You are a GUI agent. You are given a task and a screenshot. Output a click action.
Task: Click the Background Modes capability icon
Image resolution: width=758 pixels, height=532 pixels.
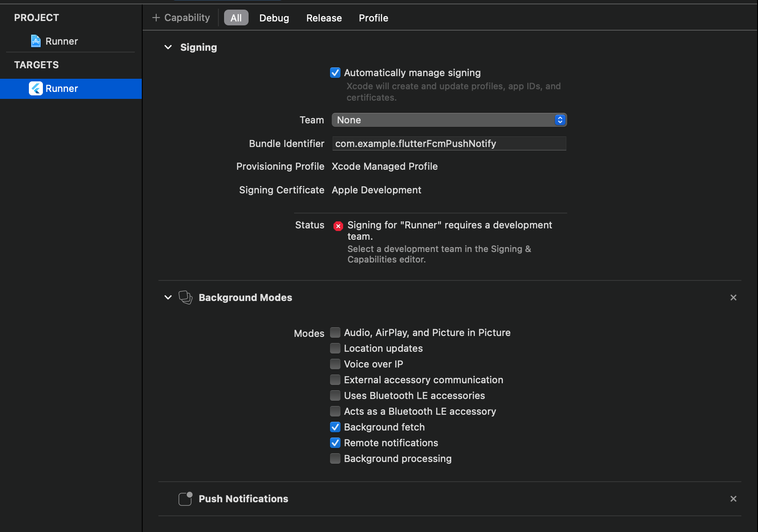click(186, 297)
